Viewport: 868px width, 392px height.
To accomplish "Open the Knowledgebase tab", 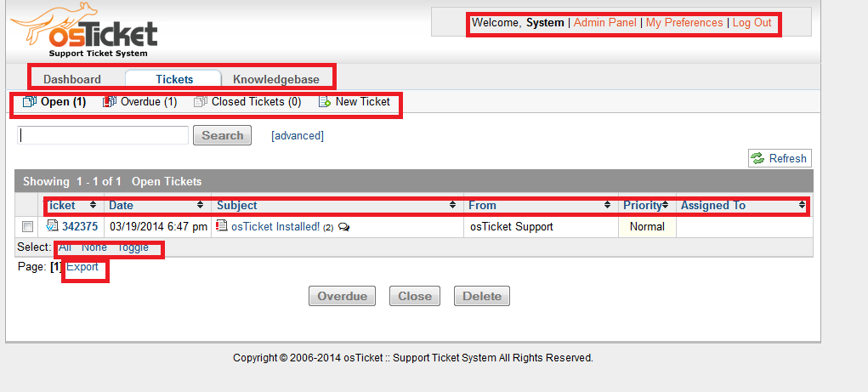I will point(276,79).
